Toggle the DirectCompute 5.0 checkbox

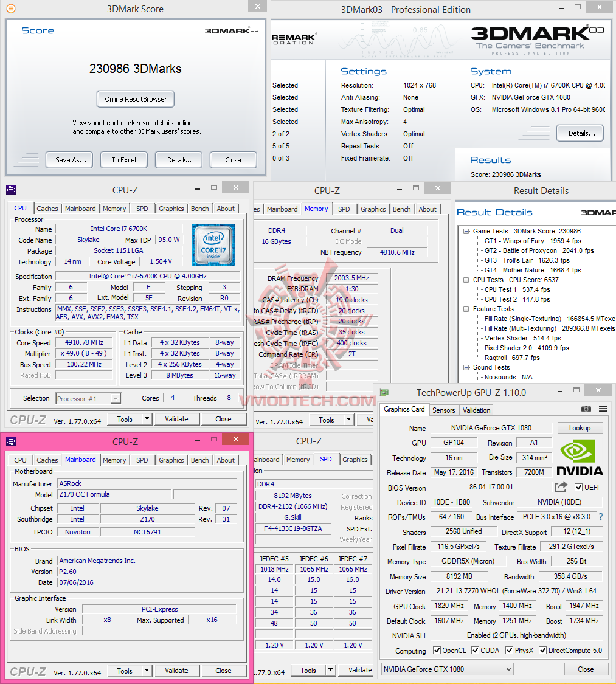click(542, 651)
